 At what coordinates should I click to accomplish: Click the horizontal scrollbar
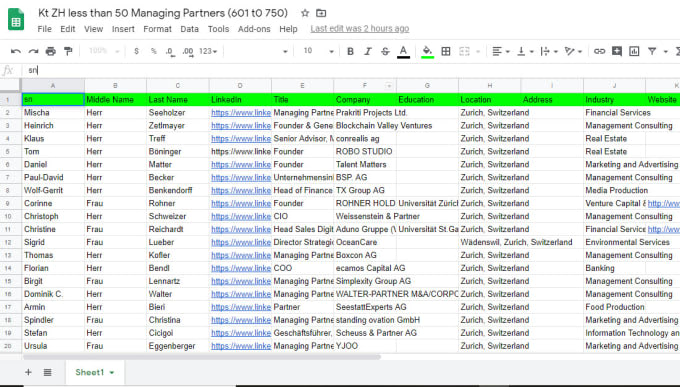pyautogui.click(x=202, y=357)
